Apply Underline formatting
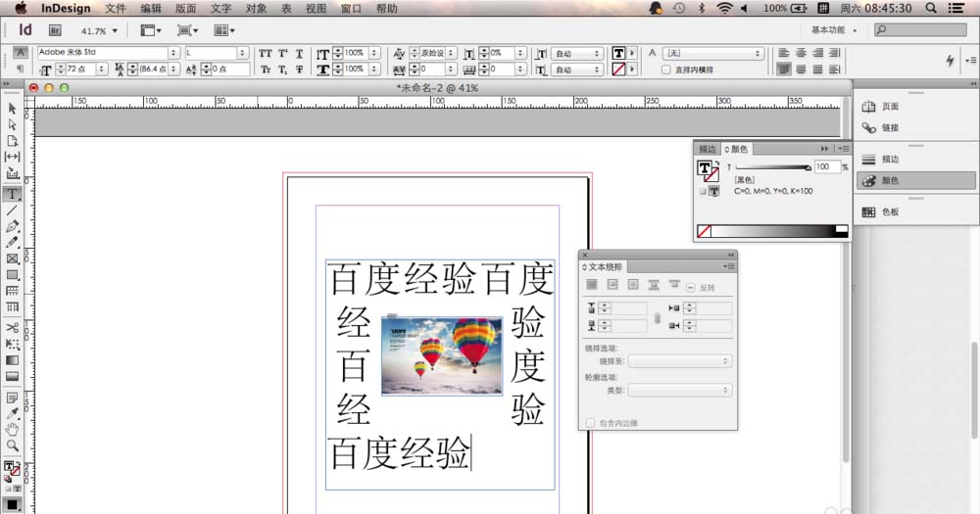980x514 pixels. point(299,54)
